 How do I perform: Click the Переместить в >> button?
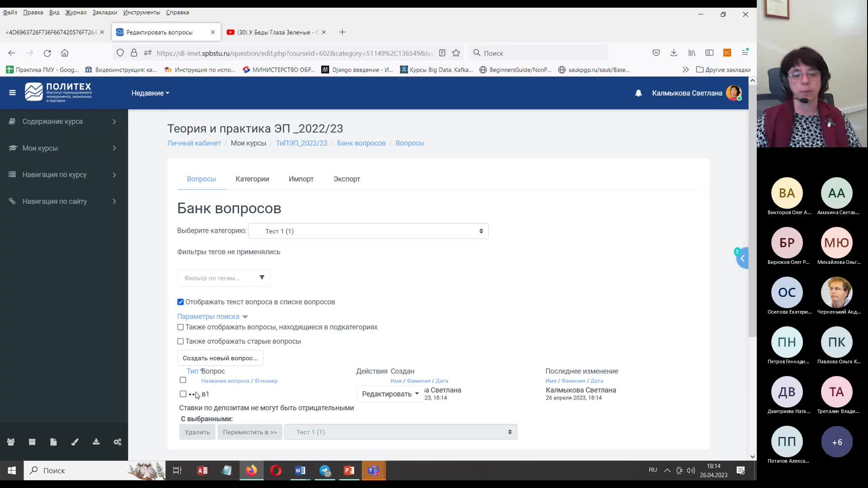coord(250,432)
